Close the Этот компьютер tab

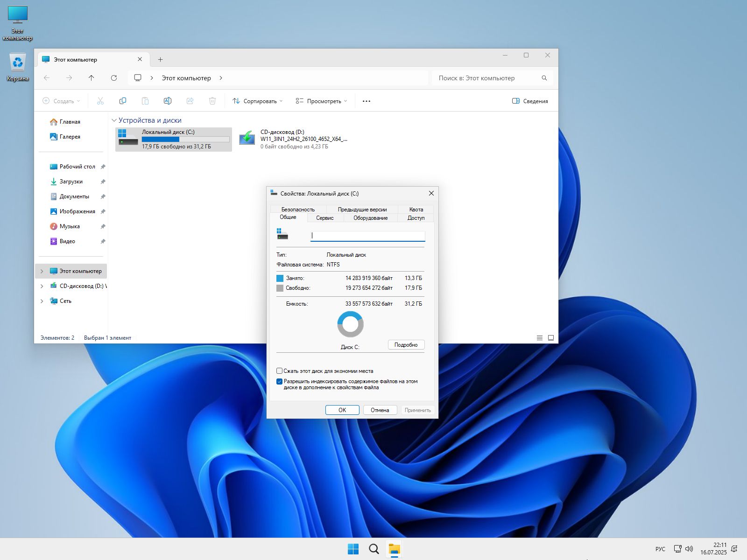coord(140,59)
